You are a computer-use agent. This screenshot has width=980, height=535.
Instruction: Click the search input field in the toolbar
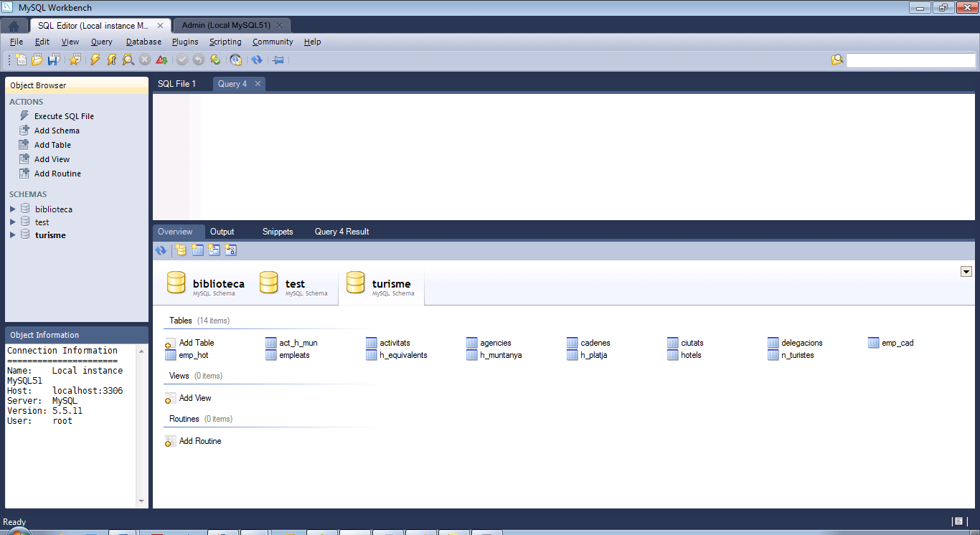click(910, 60)
